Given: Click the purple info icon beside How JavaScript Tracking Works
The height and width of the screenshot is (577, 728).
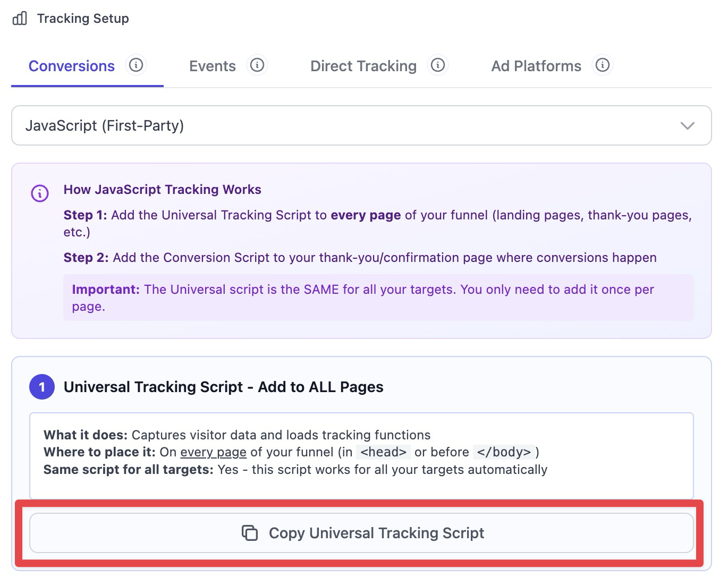Looking at the screenshot, I should (x=40, y=193).
